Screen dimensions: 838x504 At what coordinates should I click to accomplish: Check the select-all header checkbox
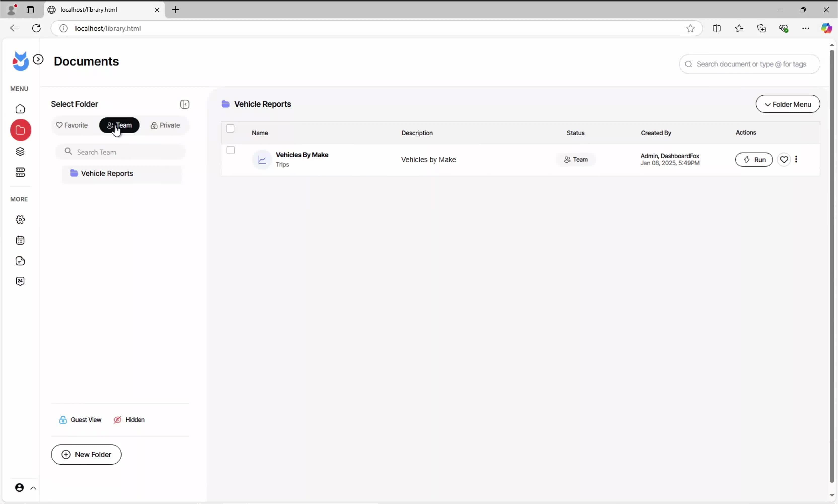point(230,129)
